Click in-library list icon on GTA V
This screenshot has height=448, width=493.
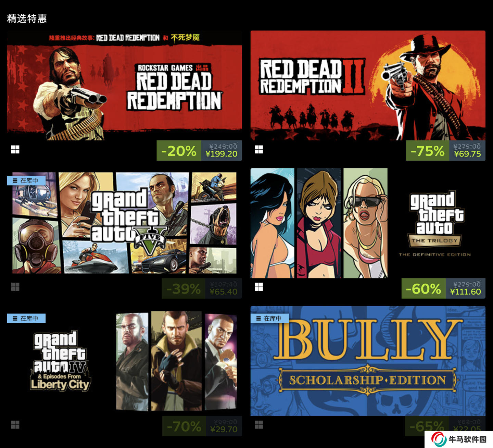(x=15, y=181)
